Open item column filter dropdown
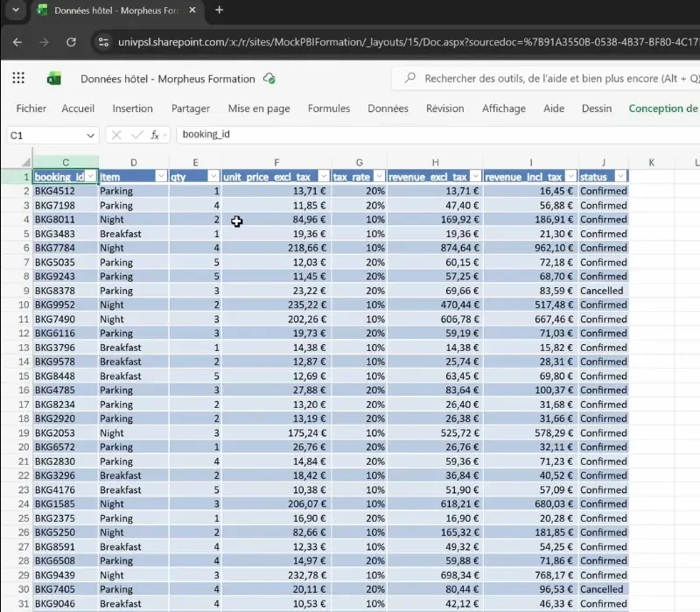This screenshot has width=700, height=612. 161,177
